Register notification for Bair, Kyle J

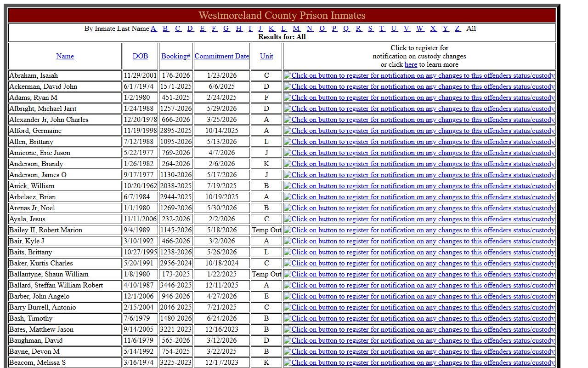coord(419,241)
